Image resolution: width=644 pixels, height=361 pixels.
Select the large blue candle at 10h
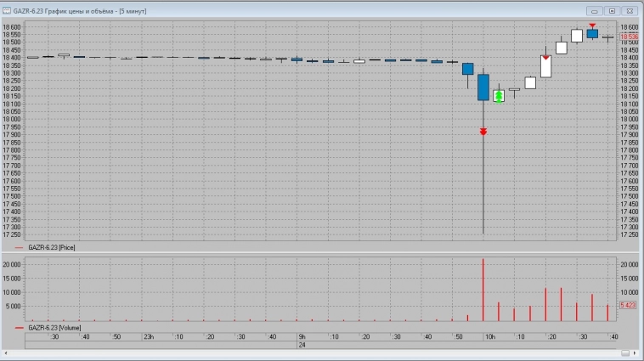click(483, 87)
